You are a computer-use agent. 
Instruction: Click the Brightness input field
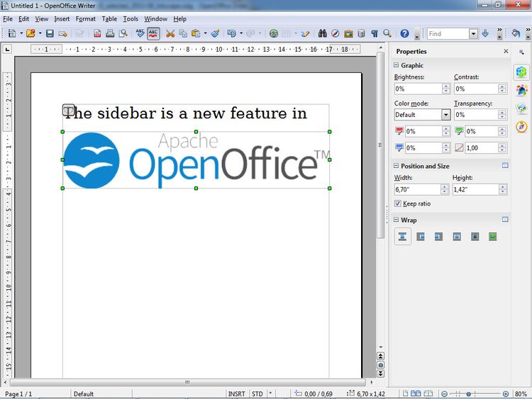coord(419,89)
